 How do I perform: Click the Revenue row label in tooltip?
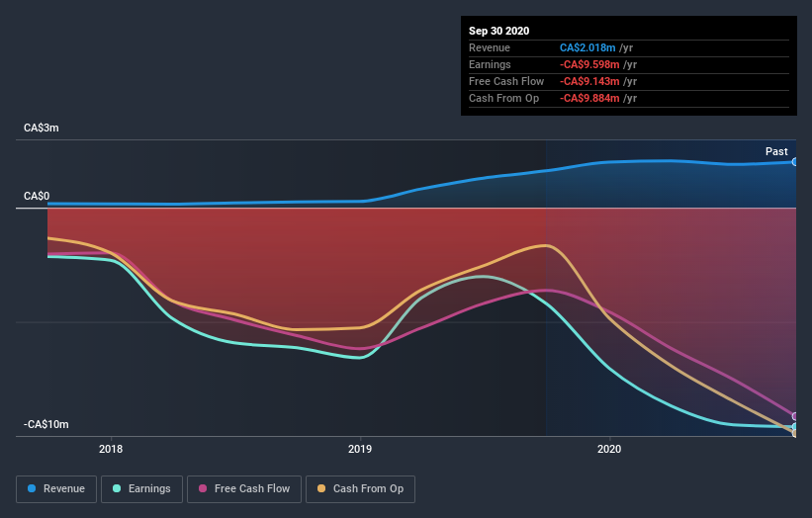coord(490,47)
